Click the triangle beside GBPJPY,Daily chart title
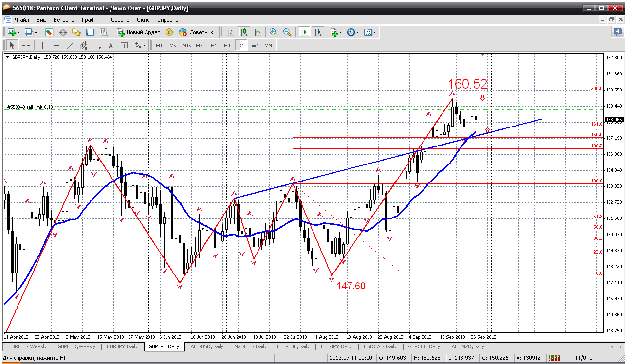This screenshot has height=364, width=627. pos(7,57)
